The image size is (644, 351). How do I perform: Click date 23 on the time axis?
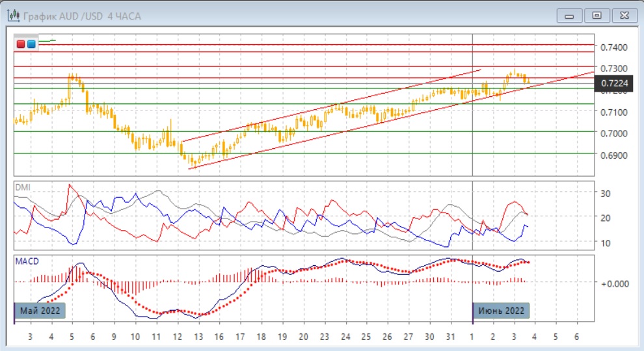pyautogui.click(x=324, y=338)
